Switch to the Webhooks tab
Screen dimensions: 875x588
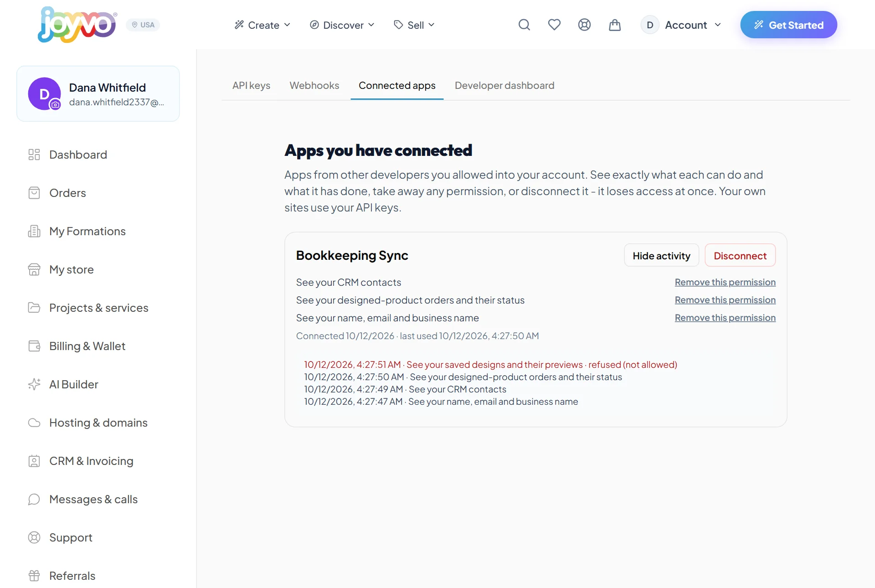pyautogui.click(x=314, y=85)
